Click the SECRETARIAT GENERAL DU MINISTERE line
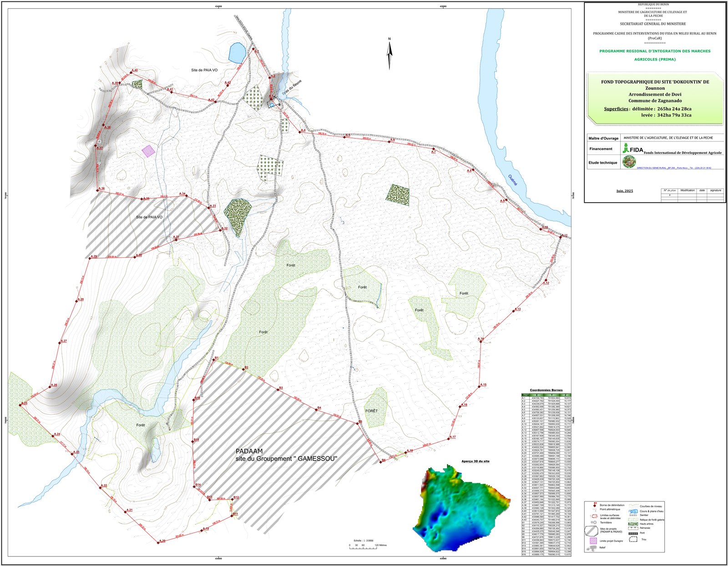This screenshot has height=566, width=728. [x=652, y=24]
